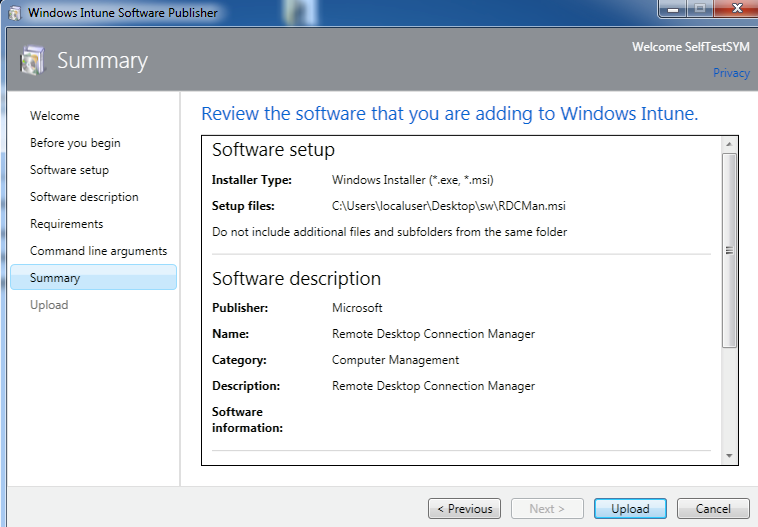Viewport: 758px width, 527px height.
Task: Select the Welcome step in sidebar
Action: (x=55, y=116)
